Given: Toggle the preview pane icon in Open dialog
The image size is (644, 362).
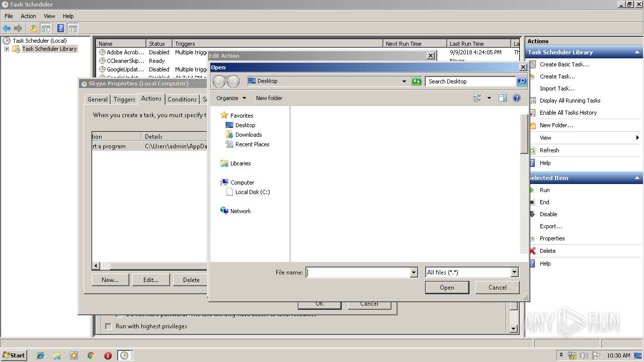Looking at the screenshot, I should point(502,98).
